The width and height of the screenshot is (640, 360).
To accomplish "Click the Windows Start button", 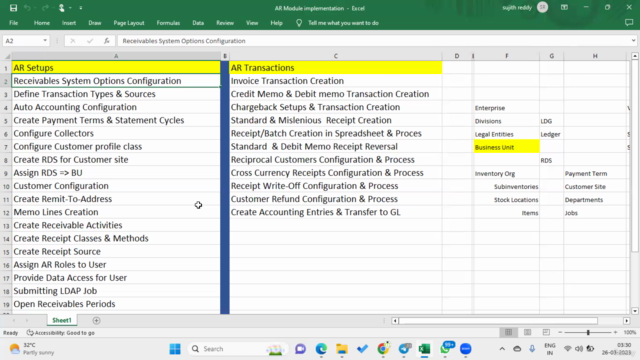I will (175, 349).
